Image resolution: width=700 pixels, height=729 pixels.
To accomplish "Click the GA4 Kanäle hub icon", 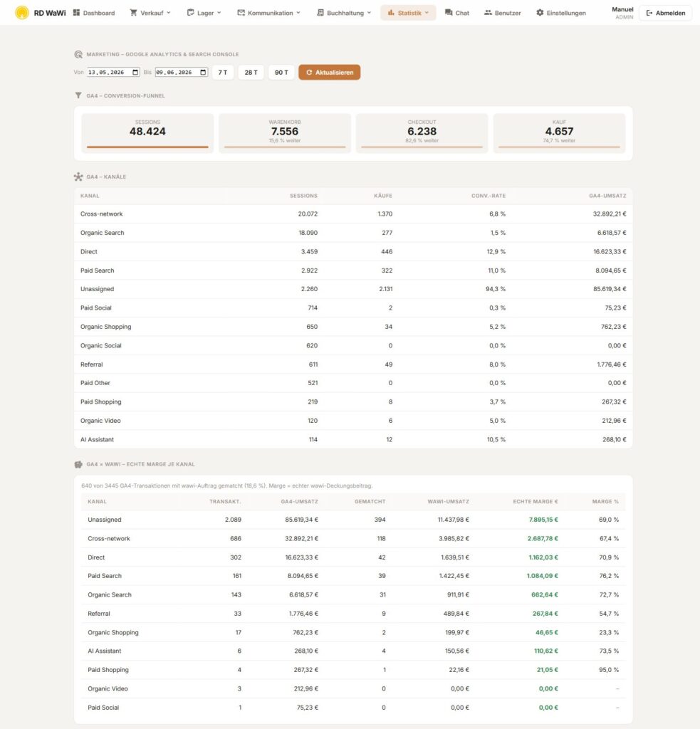I will [x=78, y=177].
